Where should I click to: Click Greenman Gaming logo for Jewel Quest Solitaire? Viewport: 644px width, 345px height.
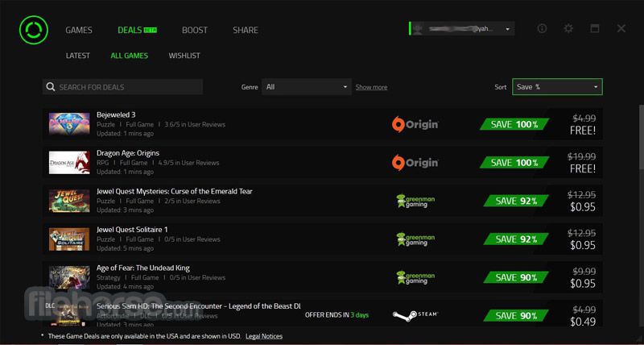pyautogui.click(x=415, y=239)
